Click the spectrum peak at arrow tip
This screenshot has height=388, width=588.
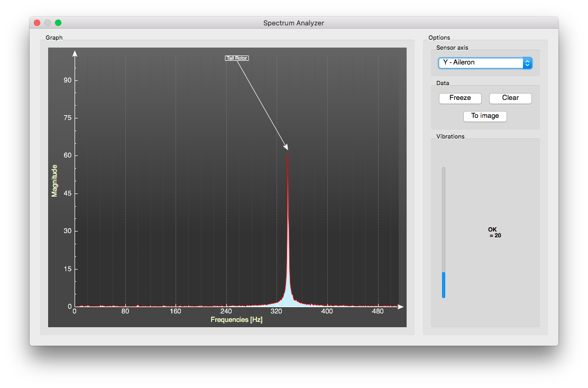pos(288,153)
